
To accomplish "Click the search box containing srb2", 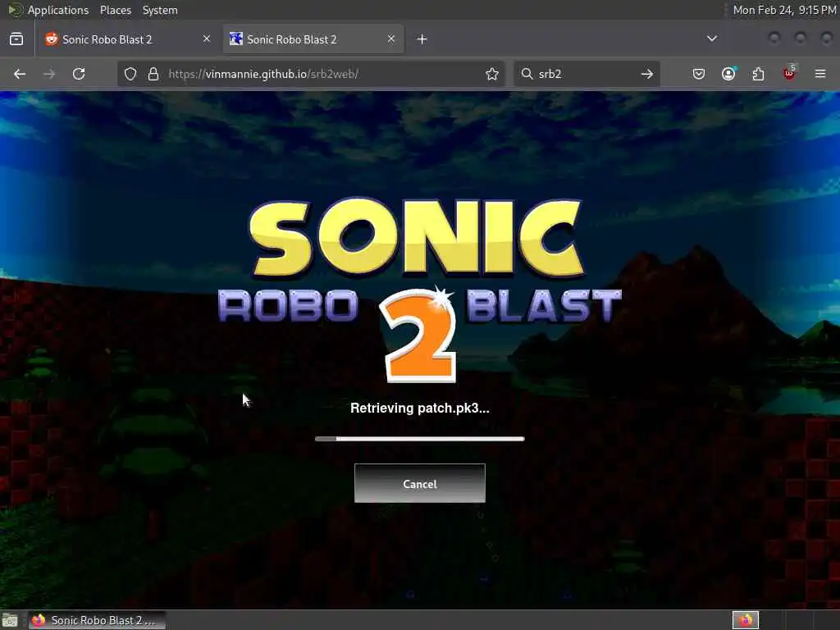I will 587,74.
